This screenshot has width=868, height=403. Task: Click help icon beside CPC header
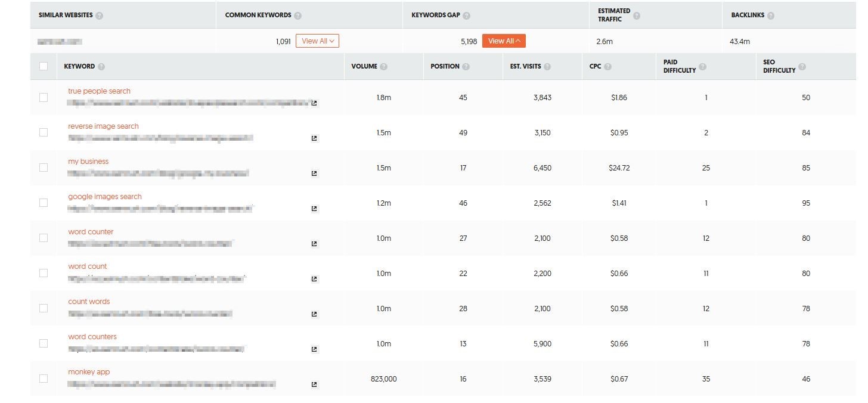[x=608, y=67]
